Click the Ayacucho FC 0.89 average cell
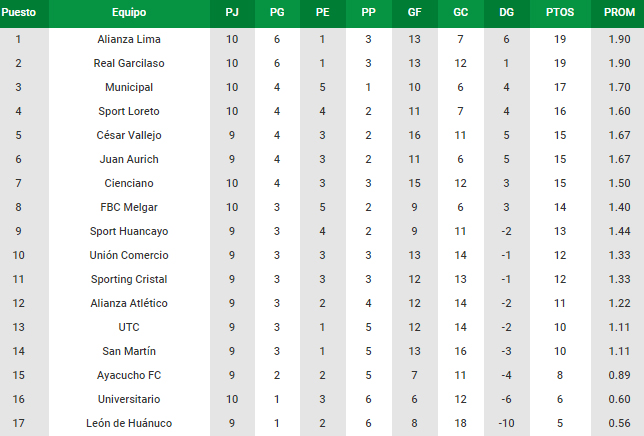 619,375
